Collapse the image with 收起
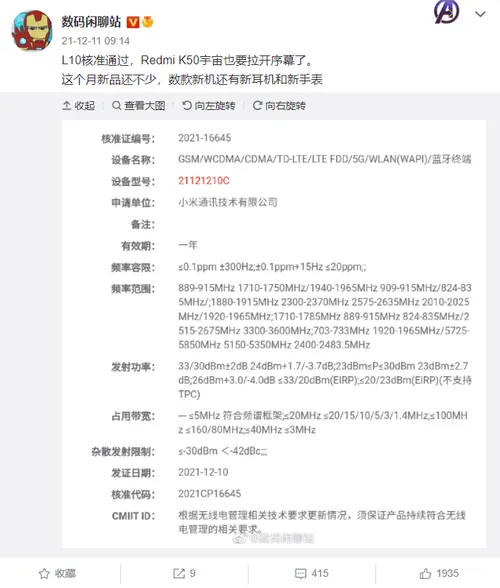This screenshot has height=588, width=500. tap(78, 106)
